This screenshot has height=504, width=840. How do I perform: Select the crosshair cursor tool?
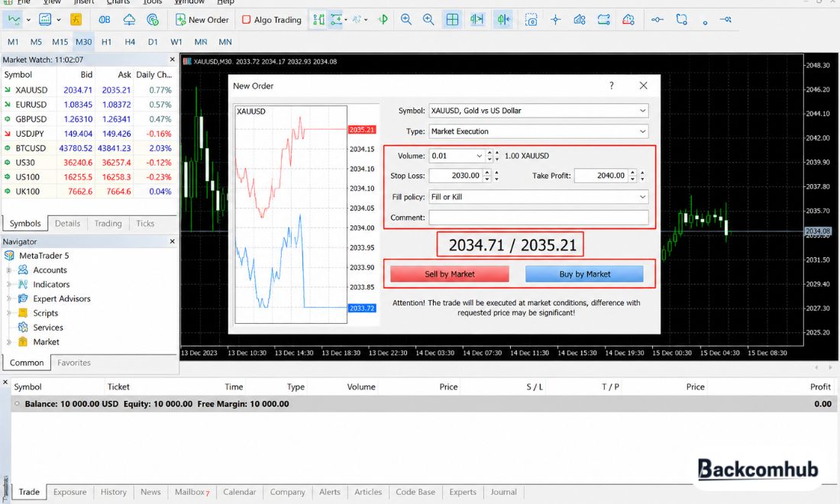(x=555, y=20)
